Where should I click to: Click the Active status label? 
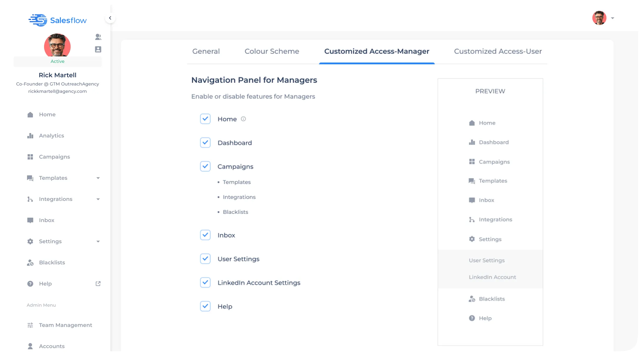click(x=58, y=61)
